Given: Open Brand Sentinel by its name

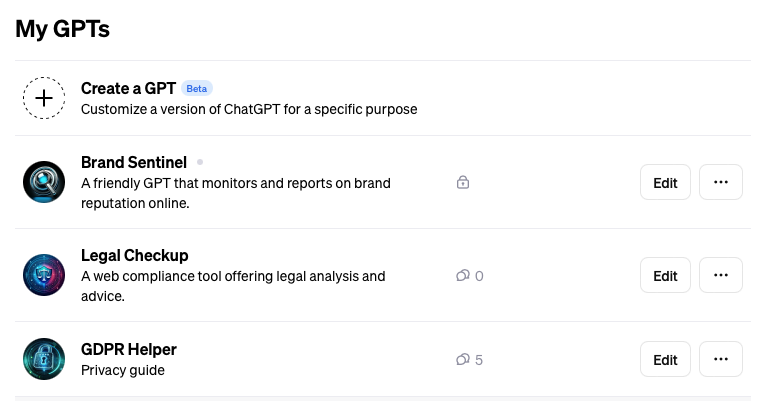Looking at the screenshot, I should point(134,162).
